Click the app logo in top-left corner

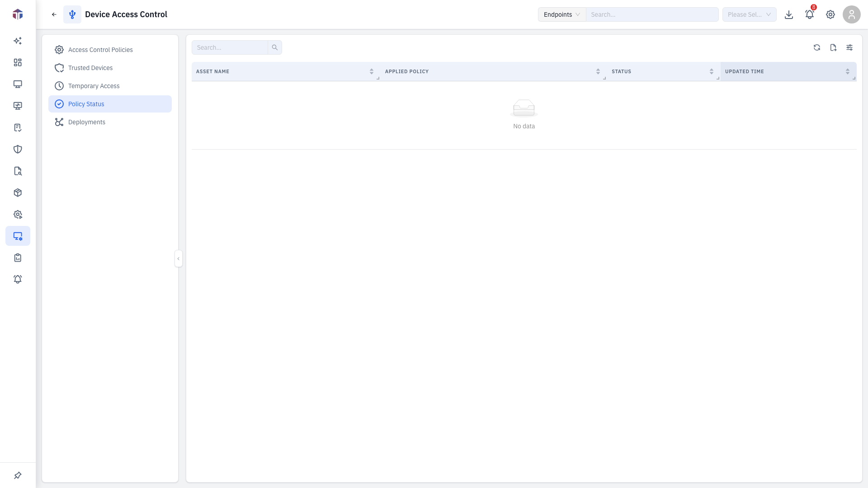pyautogui.click(x=18, y=14)
